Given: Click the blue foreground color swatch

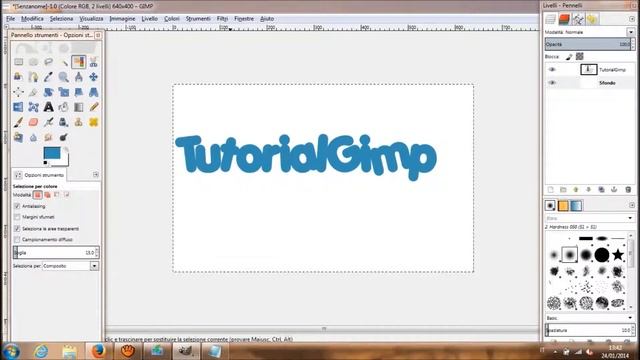Looking at the screenshot, I should click(x=52, y=153).
